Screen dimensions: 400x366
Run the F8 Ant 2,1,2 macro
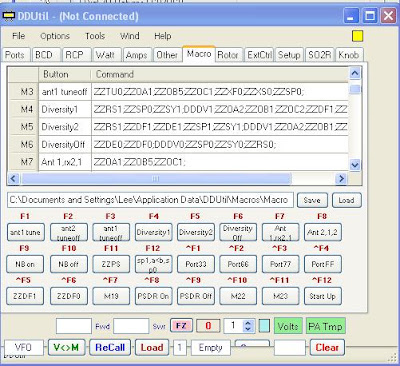[x=323, y=232]
